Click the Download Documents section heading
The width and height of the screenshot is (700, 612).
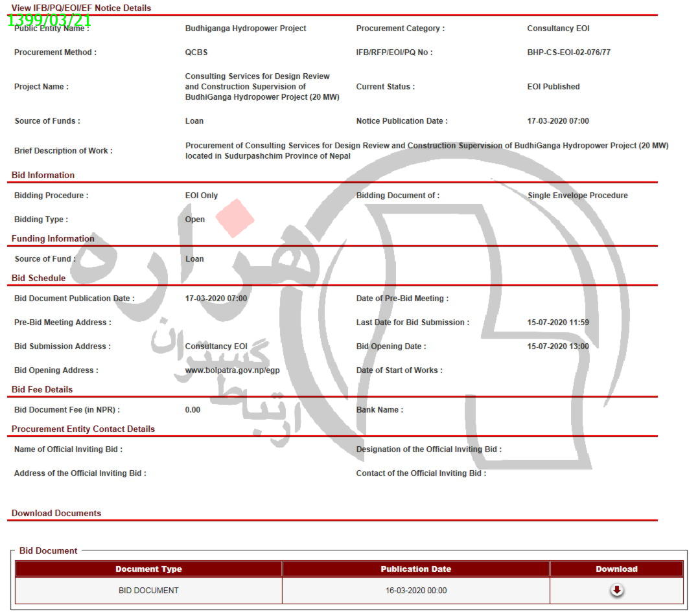[x=56, y=514]
